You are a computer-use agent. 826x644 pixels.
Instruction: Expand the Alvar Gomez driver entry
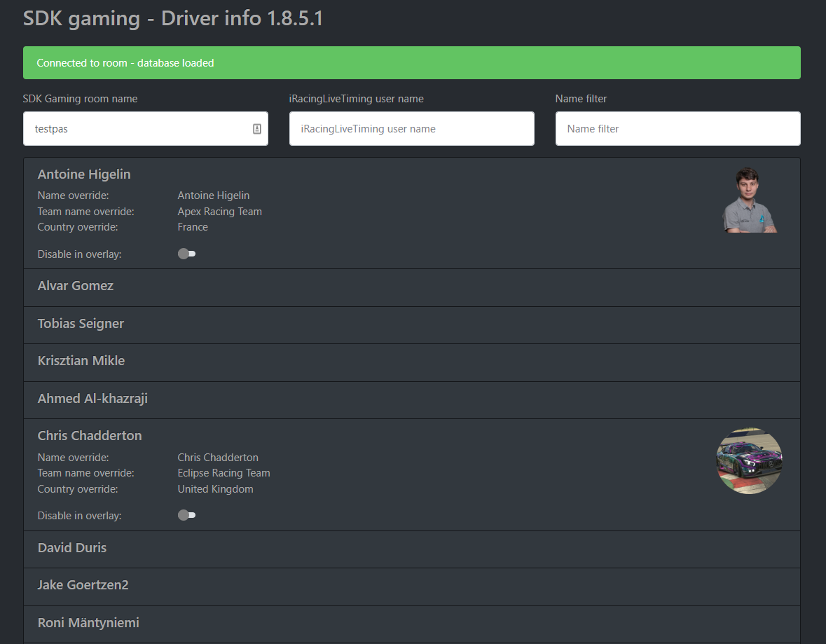click(x=411, y=288)
